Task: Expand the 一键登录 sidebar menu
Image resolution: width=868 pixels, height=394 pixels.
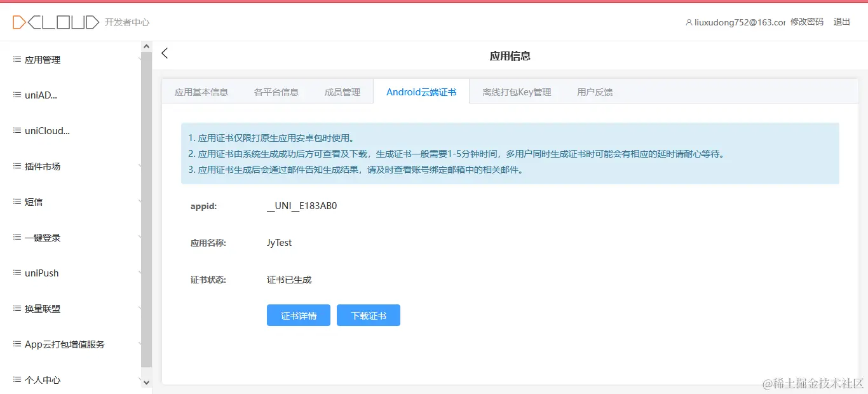Action: click(70, 238)
